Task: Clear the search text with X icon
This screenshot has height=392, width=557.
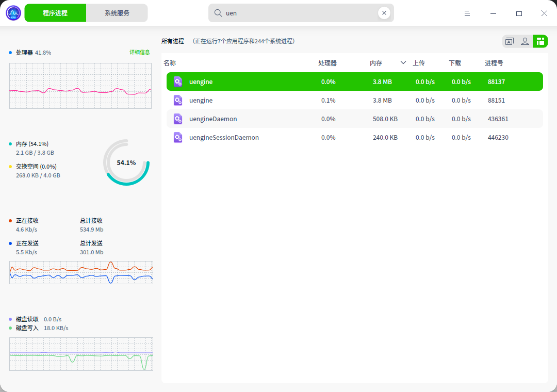Action: click(x=384, y=13)
